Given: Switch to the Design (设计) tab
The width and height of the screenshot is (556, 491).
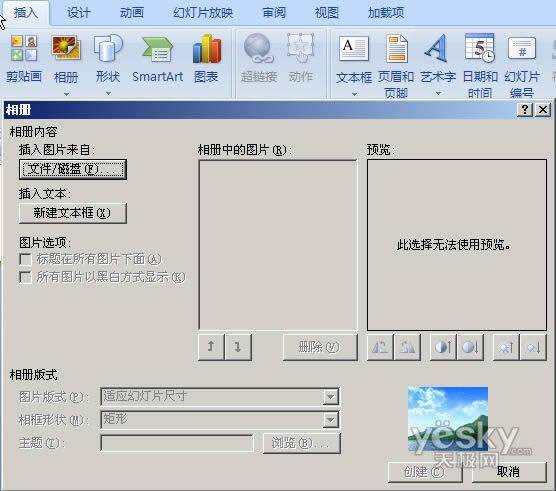Looking at the screenshot, I should (79, 13).
